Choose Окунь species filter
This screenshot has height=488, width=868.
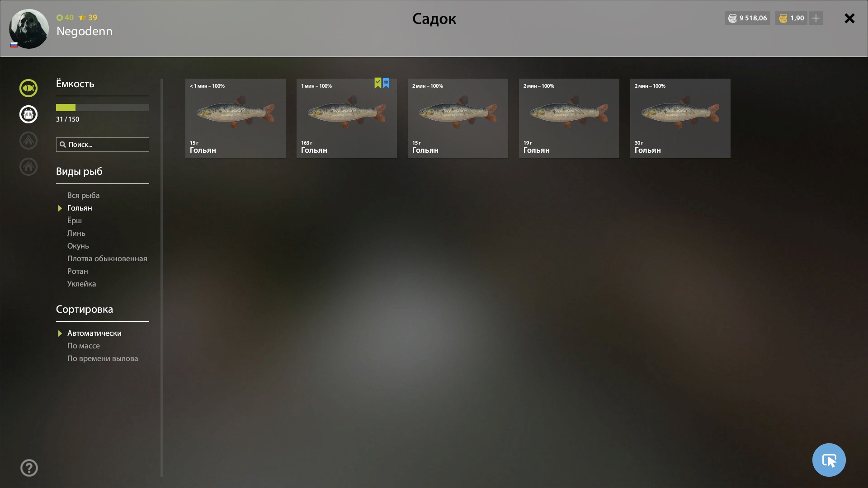[x=78, y=246]
